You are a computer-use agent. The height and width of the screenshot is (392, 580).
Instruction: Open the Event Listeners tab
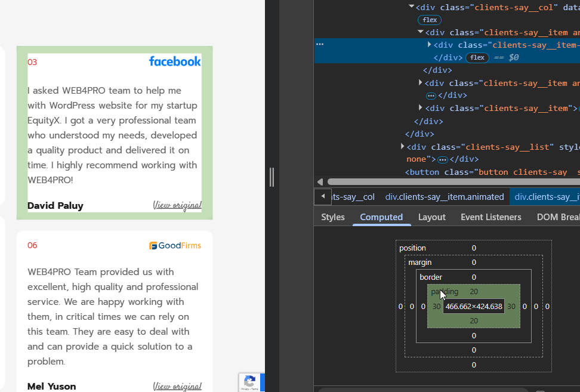point(490,217)
